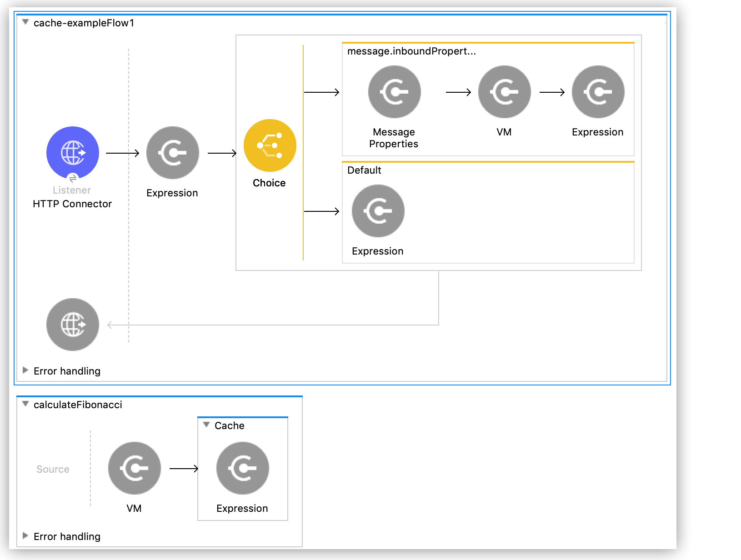741x560 pixels.
Task: Collapse the cache-exampleFlow1 flow
Action: (x=26, y=22)
